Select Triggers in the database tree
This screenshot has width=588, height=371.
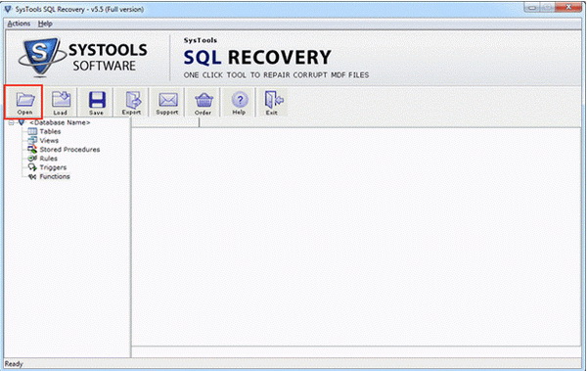tap(53, 167)
